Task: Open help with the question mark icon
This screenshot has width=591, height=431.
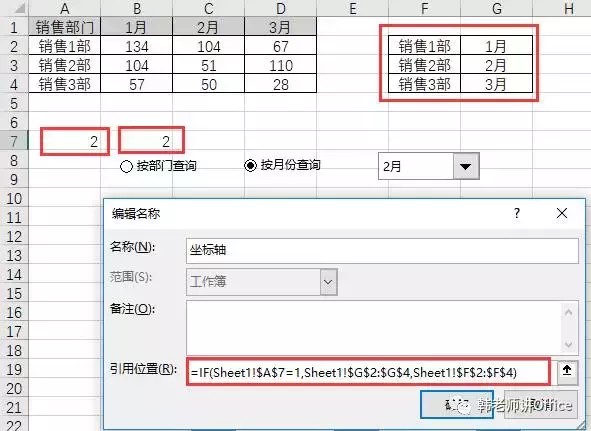Action: coord(516,213)
